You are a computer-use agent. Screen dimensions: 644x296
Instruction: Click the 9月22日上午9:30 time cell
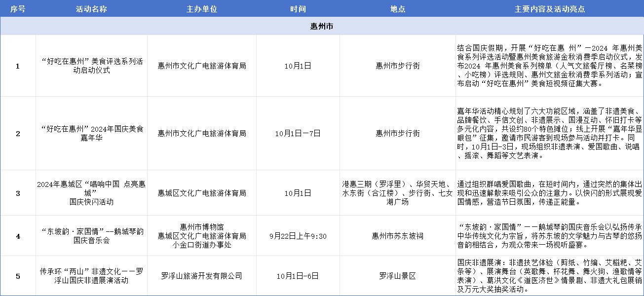click(298, 236)
